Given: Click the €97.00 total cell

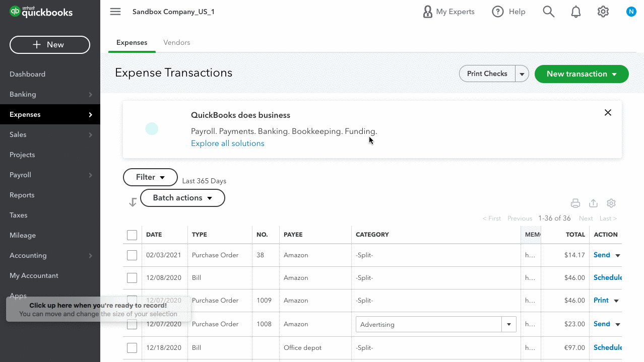Looking at the screenshot, I should (575, 348).
